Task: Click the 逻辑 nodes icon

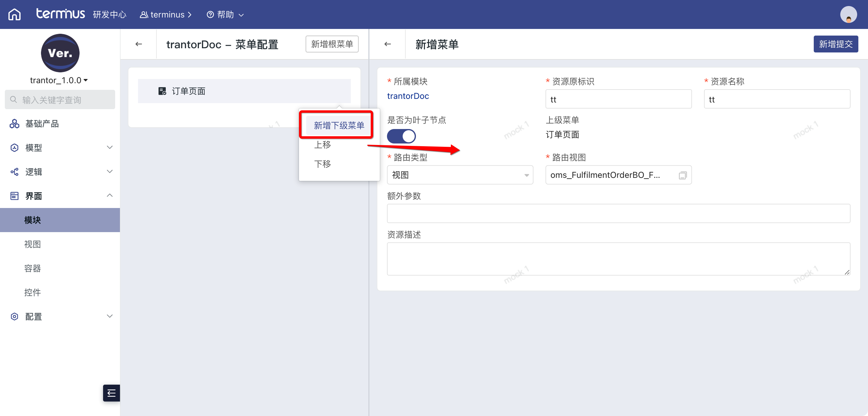Action: tap(14, 172)
